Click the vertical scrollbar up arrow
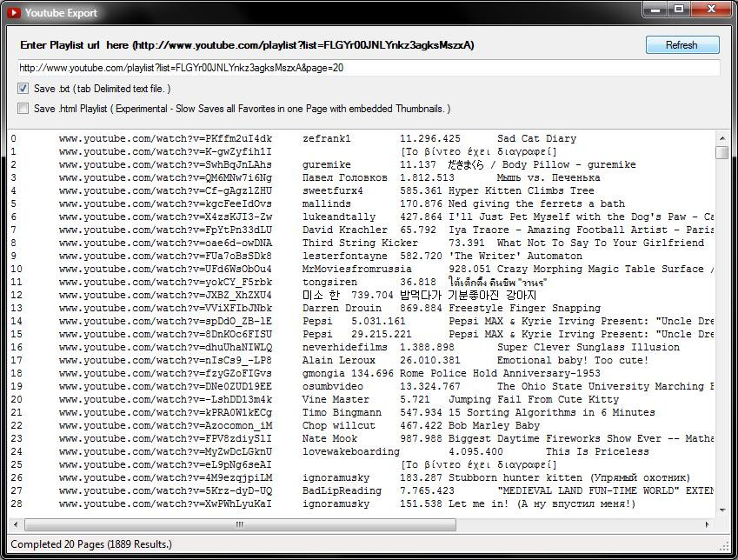This screenshot has height=560, width=738. 721,138
